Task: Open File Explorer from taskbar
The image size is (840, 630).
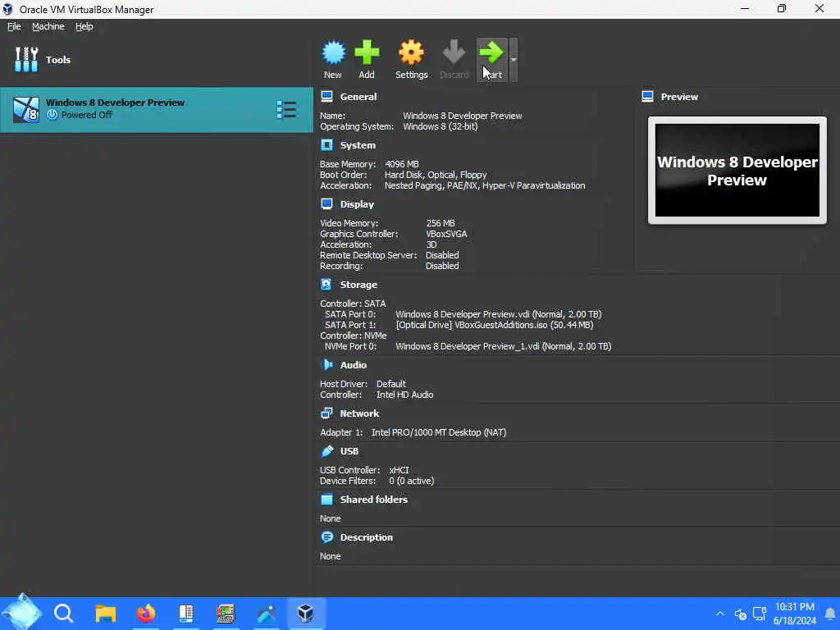Action: coord(106,613)
